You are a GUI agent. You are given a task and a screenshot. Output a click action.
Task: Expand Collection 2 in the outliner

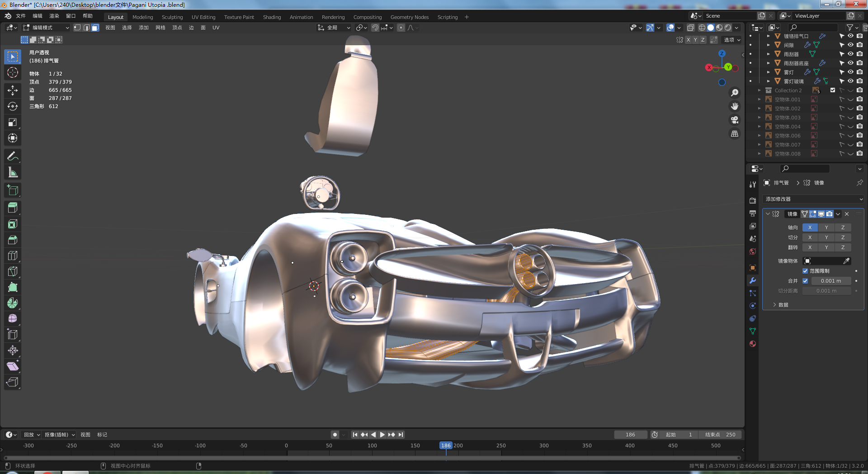759,90
